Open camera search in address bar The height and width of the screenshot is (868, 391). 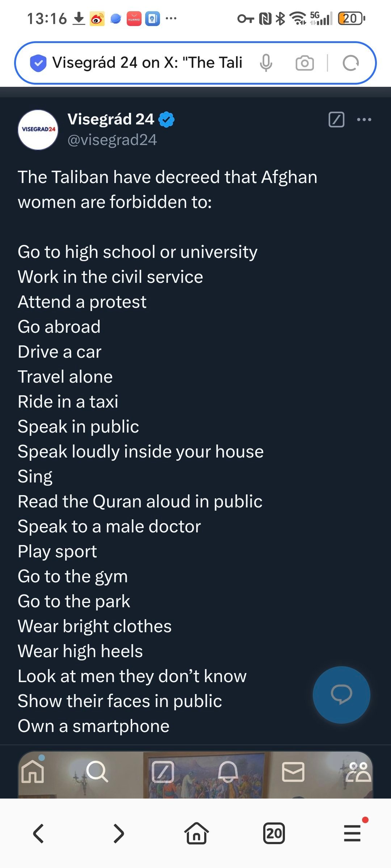point(305,63)
